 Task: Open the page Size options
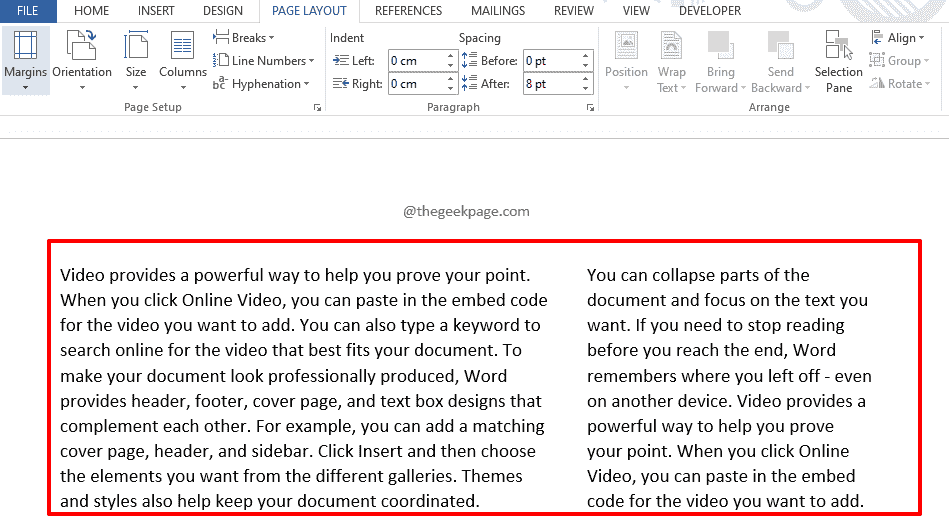(136, 60)
